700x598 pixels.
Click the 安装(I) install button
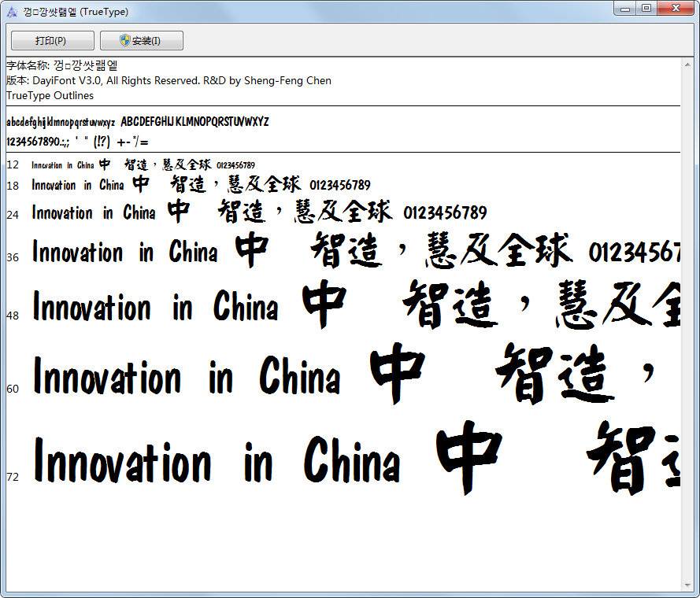(142, 40)
